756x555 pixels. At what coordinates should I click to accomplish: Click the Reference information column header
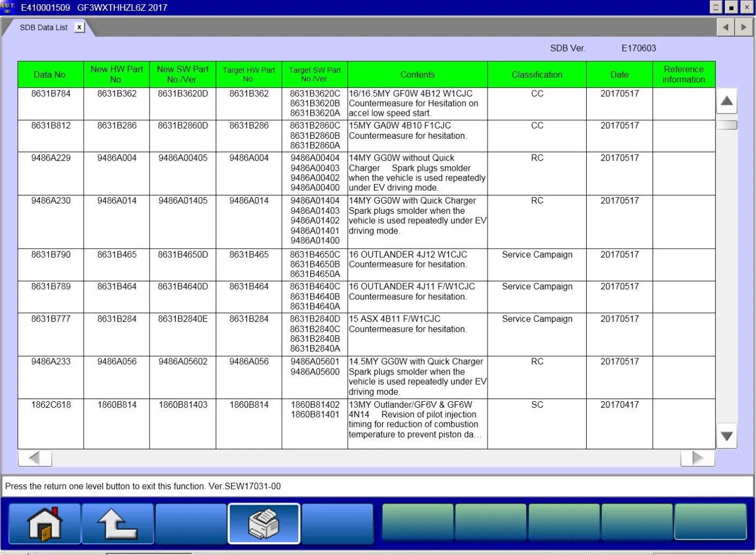(684, 74)
